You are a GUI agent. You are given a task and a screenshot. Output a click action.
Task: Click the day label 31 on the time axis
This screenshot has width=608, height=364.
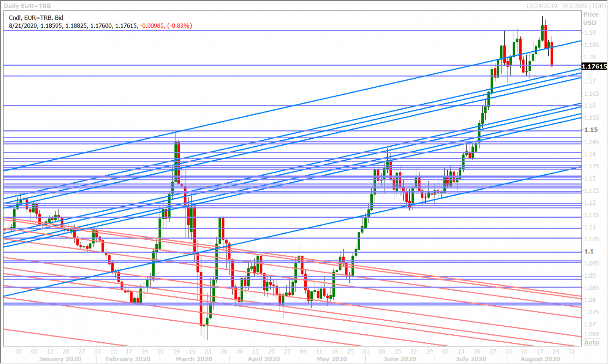coord(572,351)
